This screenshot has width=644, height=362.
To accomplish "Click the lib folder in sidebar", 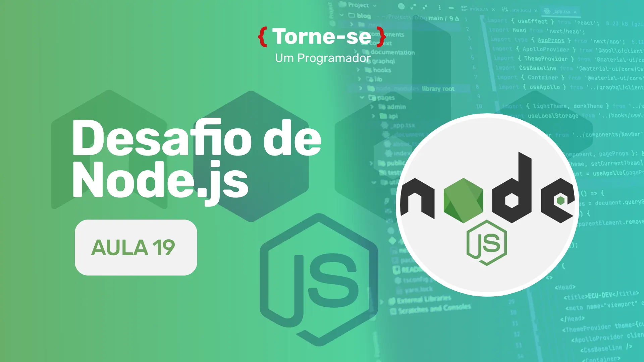I will tap(378, 79).
